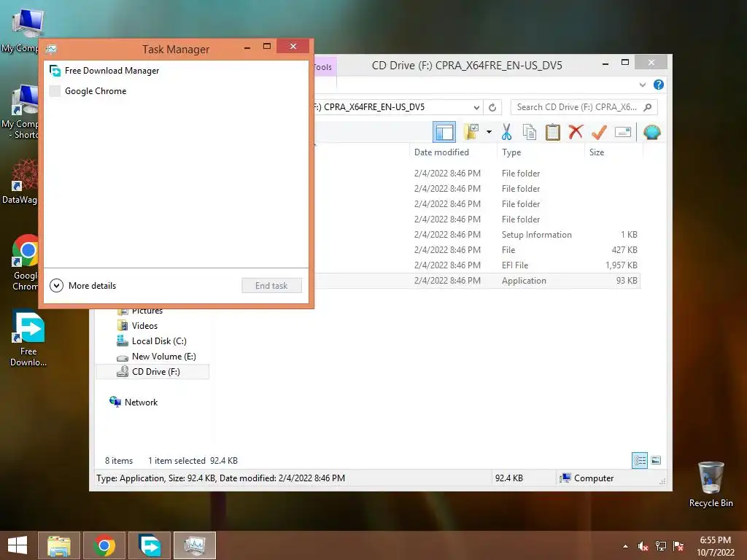Click the Cut scissors icon
Screen dimensions: 747x560
506,132
